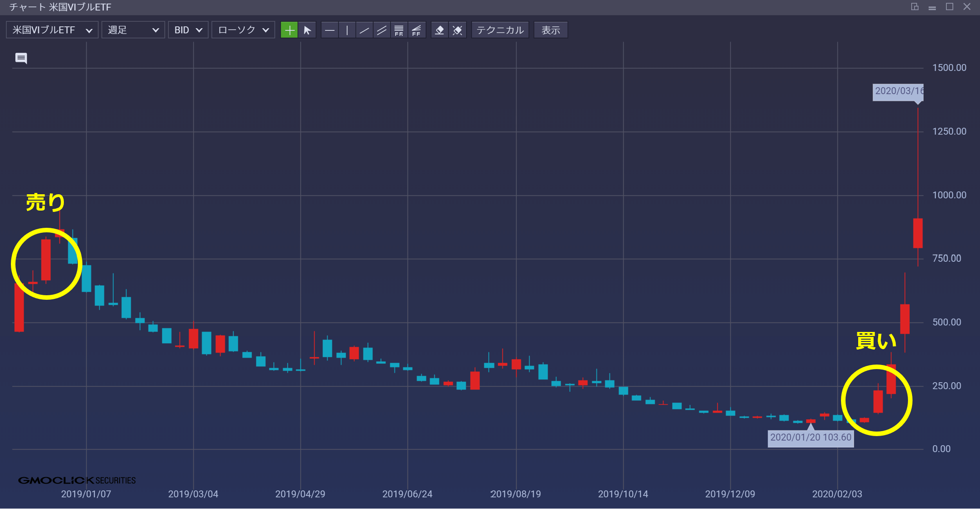This screenshot has width=980, height=509.
Task: Open the 週足 timeframe dropdown
Action: pyautogui.click(x=133, y=30)
